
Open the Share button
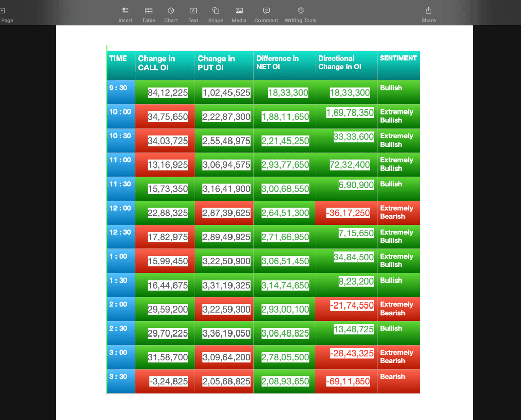pyautogui.click(x=428, y=15)
